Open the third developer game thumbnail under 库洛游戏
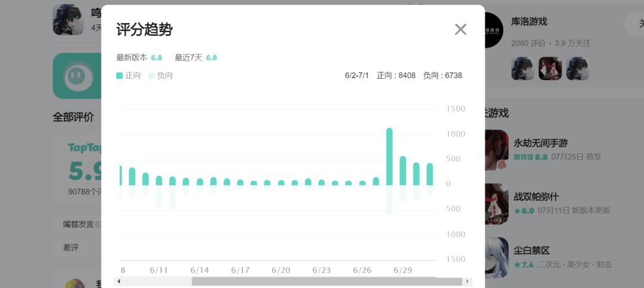 coord(577,69)
